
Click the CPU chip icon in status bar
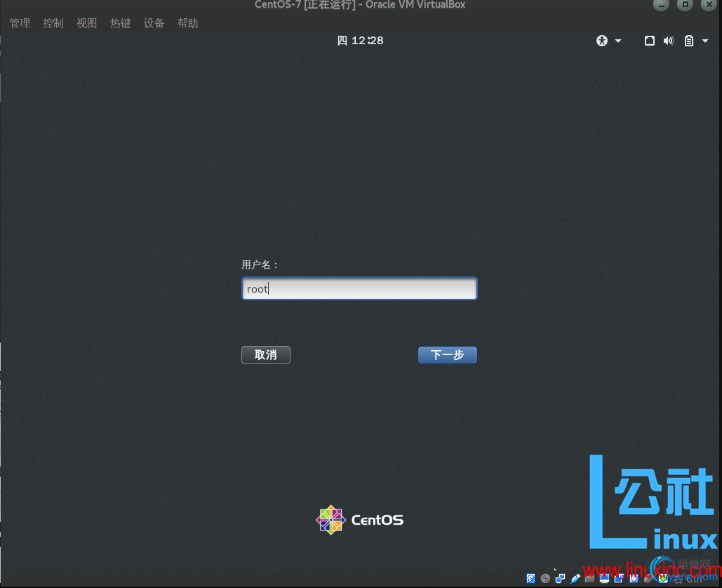click(x=634, y=579)
